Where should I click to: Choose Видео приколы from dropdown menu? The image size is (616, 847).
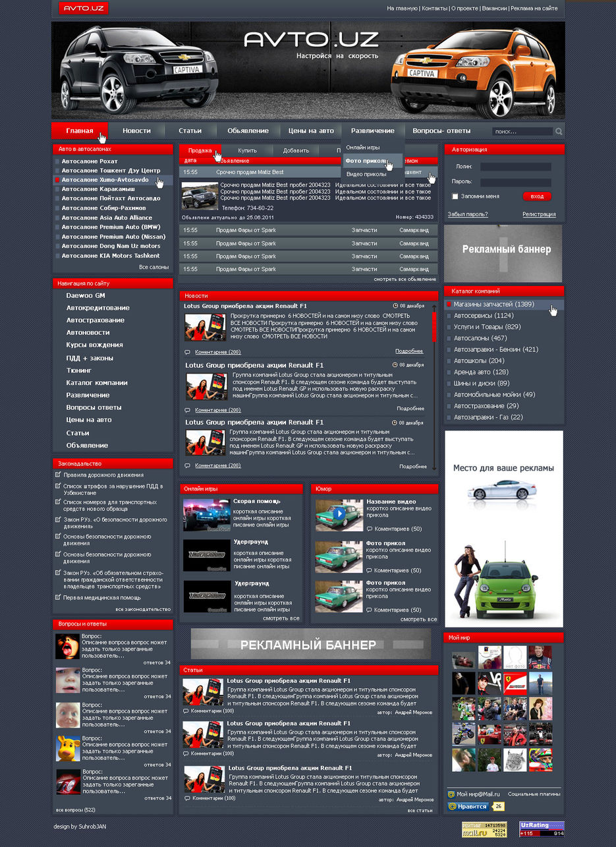click(x=366, y=174)
